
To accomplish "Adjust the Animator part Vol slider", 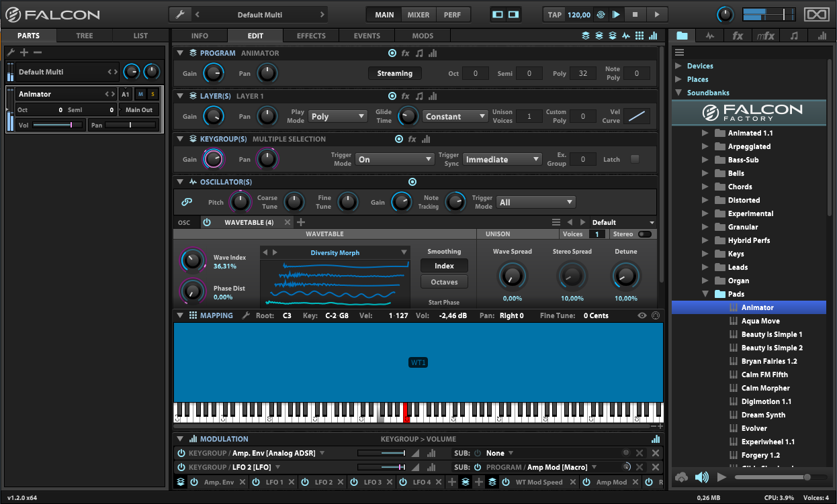I will tap(58, 125).
